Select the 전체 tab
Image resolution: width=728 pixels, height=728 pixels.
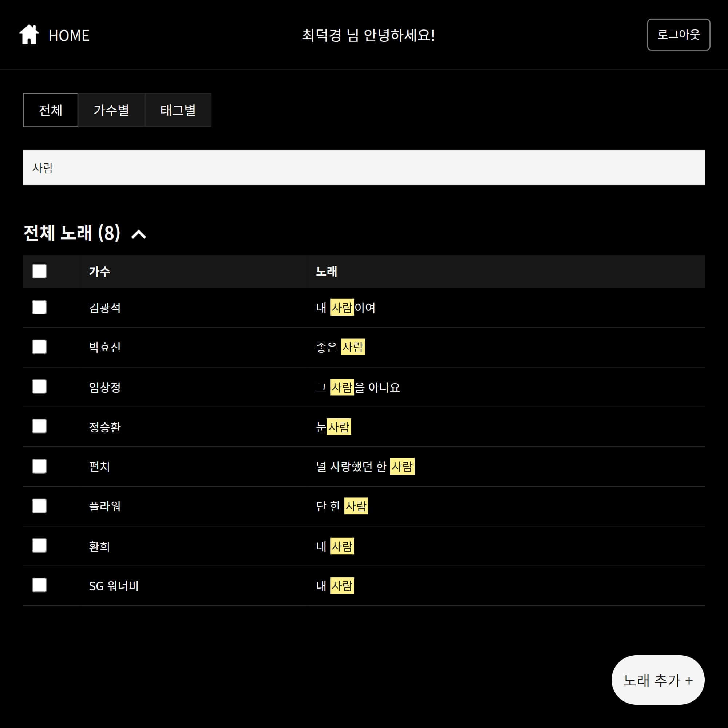pyautogui.click(x=51, y=110)
